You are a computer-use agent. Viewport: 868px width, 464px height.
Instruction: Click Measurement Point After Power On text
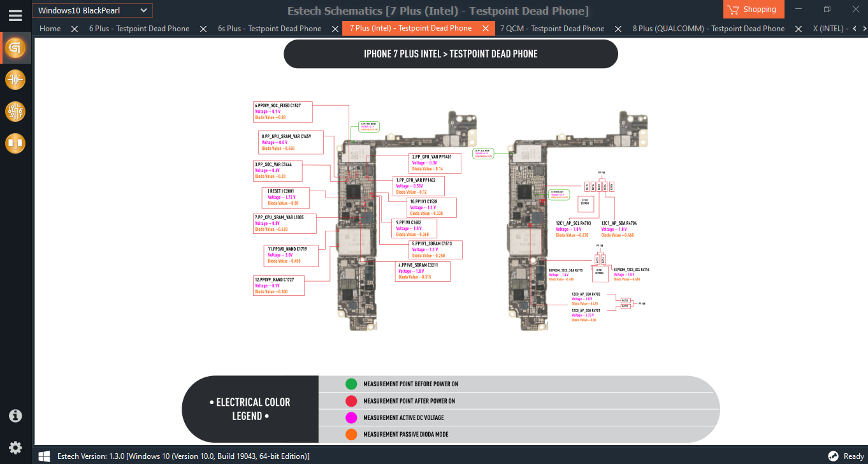coord(409,402)
